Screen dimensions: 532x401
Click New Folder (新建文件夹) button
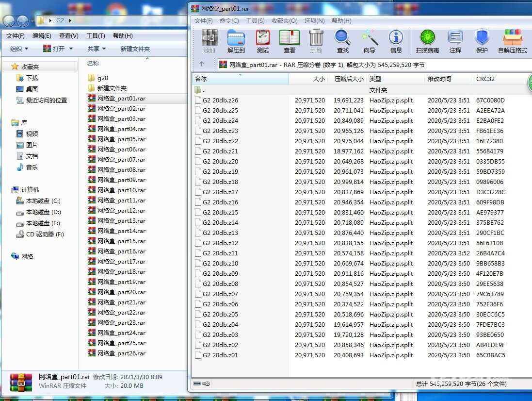(135, 49)
